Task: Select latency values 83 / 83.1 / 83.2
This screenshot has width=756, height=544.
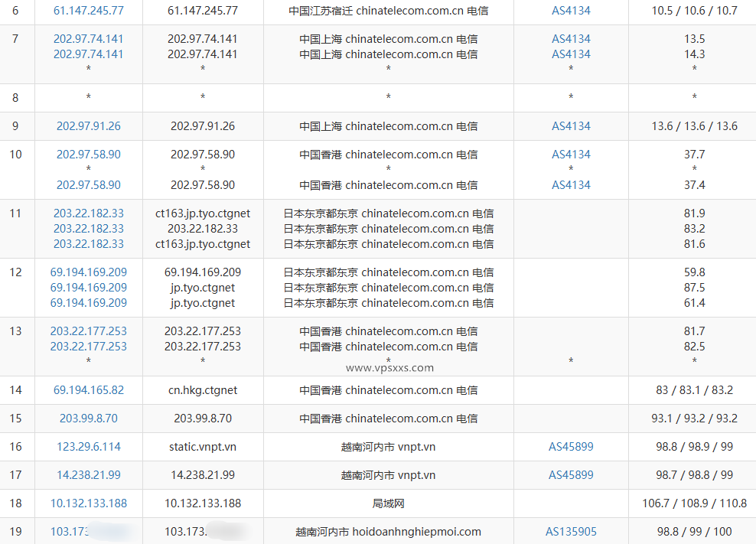Action: [x=694, y=390]
